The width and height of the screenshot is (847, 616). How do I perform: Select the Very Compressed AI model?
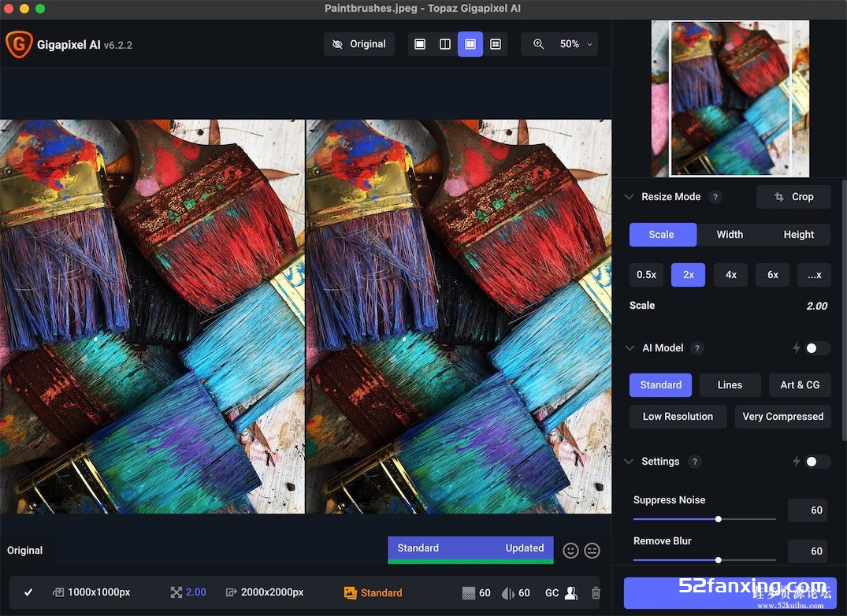pos(782,417)
